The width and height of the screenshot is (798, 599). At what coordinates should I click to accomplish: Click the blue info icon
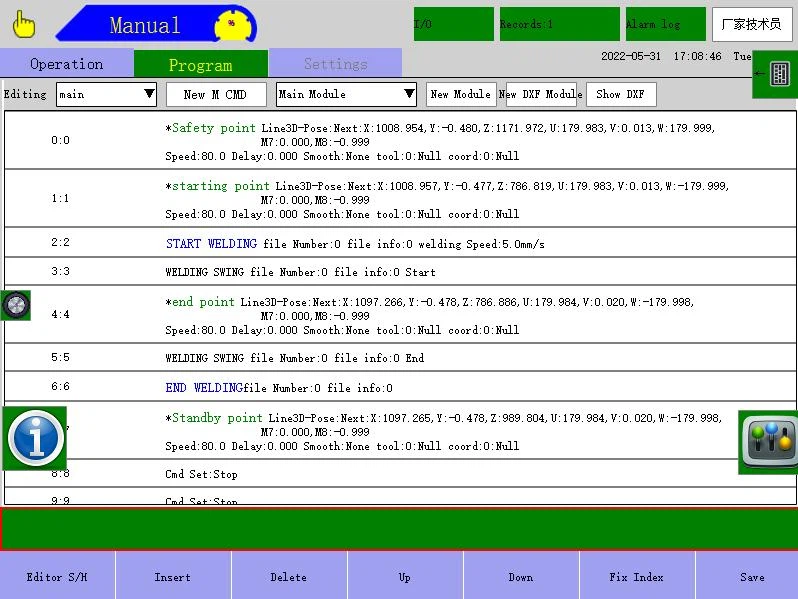[x=35, y=438]
